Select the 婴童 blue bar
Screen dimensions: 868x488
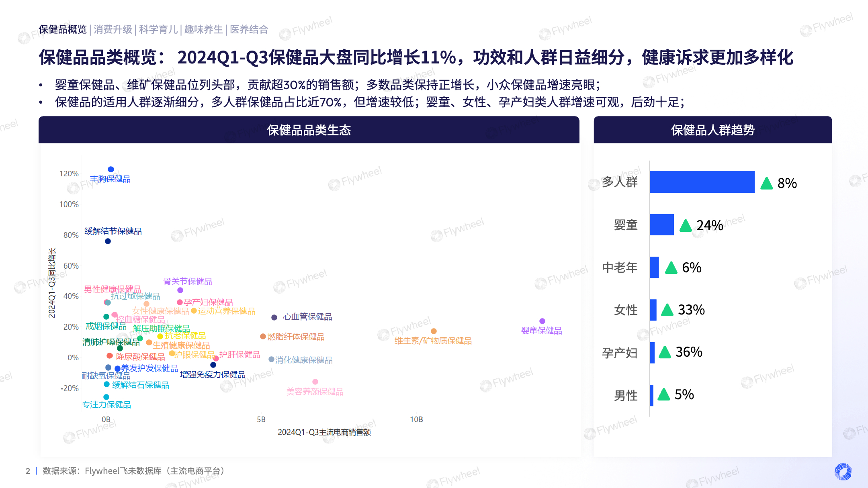tap(662, 225)
